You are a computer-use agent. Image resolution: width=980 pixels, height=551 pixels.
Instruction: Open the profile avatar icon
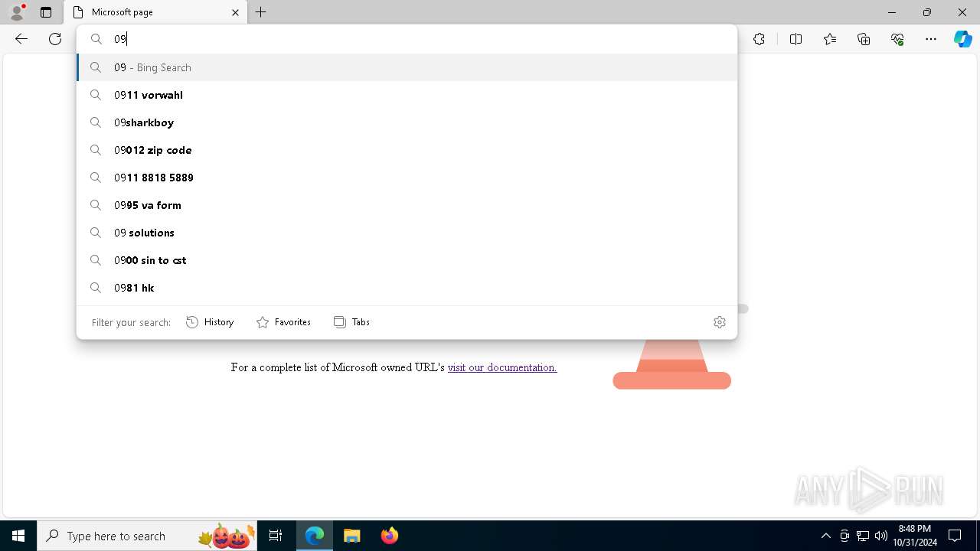[x=16, y=12]
